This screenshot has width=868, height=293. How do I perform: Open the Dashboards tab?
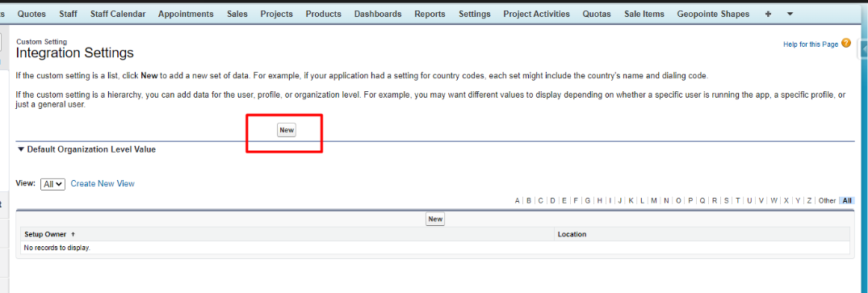[x=378, y=14]
